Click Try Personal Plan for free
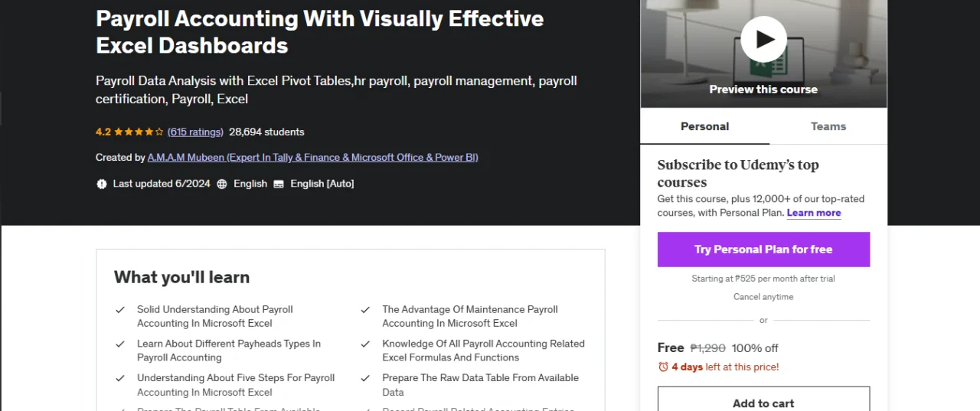The image size is (980, 411). click(763, 250)
